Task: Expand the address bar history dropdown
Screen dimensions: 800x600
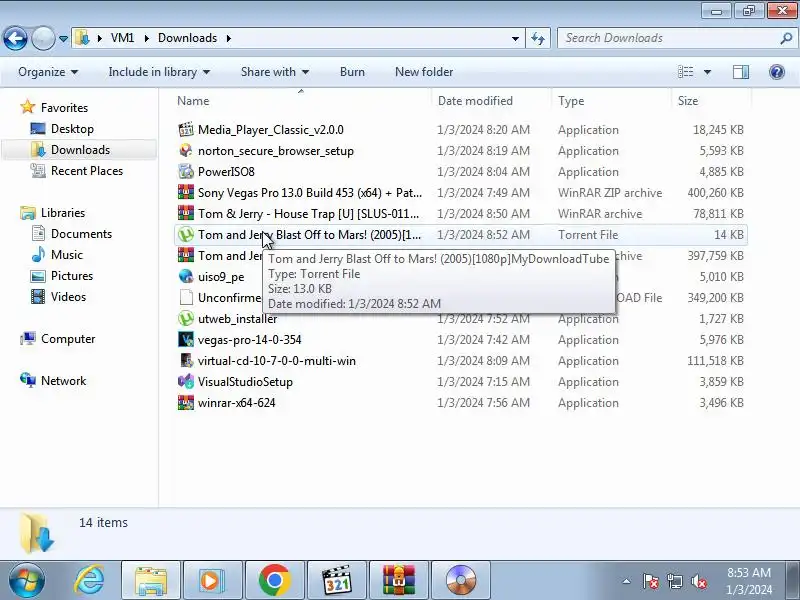Action: (x=515, y=38)
